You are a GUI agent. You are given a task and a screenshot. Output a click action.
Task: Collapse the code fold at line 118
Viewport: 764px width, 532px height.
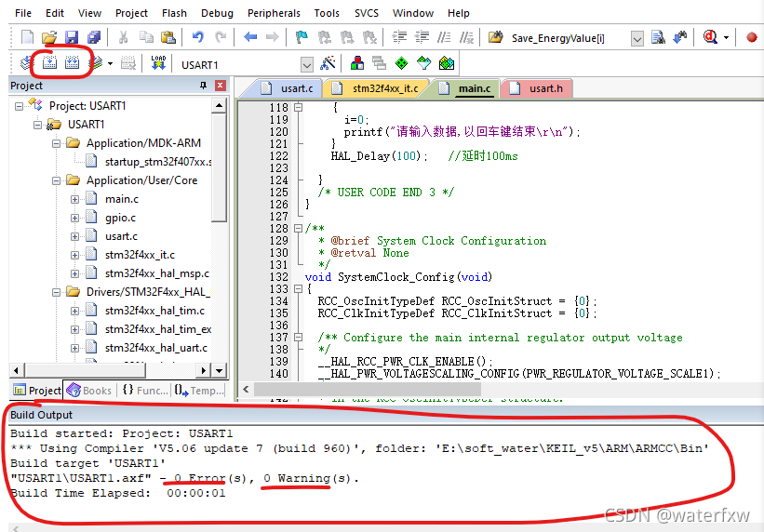point(298,107)
